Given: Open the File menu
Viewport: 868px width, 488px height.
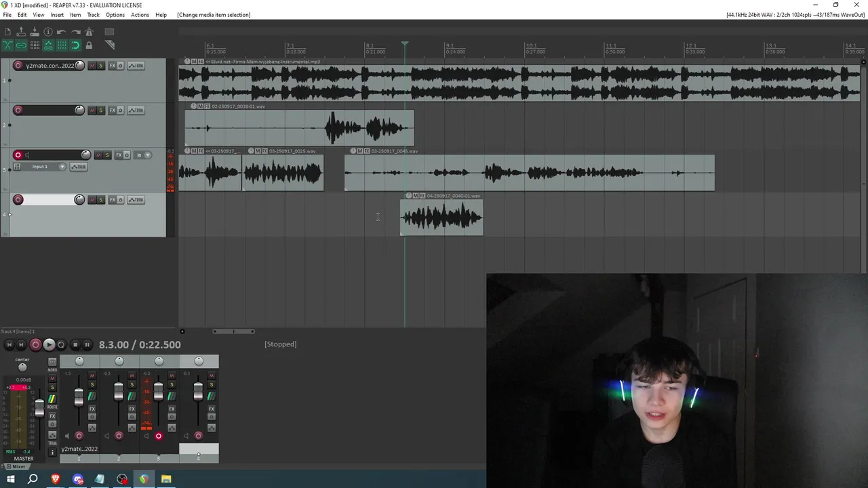Looking at the screenshot, I should click(x=7, y=15).
